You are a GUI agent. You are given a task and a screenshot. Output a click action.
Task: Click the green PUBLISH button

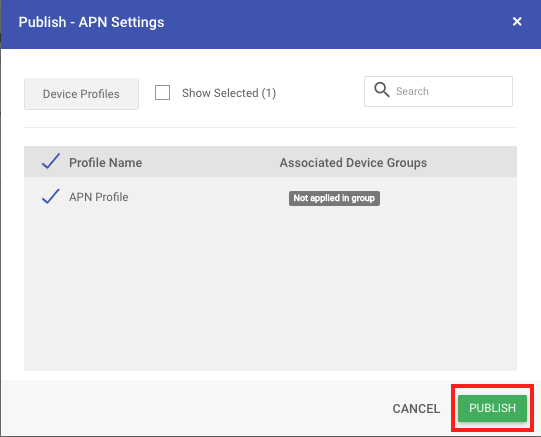click(x=492, y=408)
